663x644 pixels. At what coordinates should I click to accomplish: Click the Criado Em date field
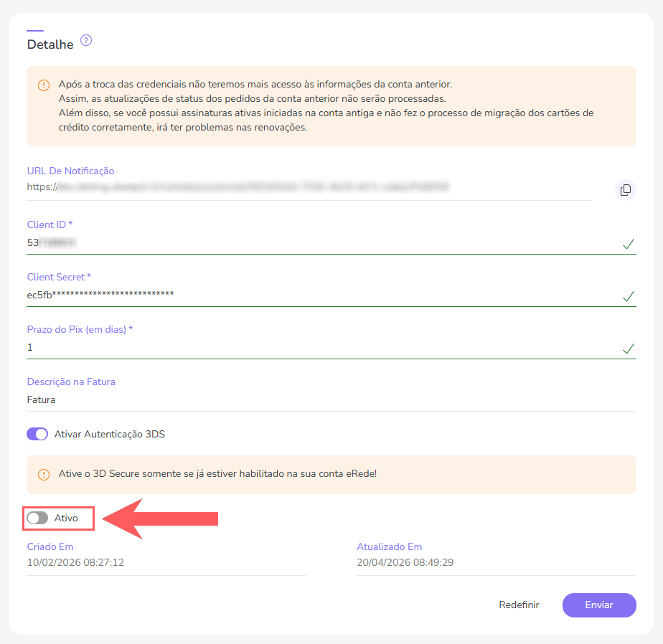[x=166, y=563]
